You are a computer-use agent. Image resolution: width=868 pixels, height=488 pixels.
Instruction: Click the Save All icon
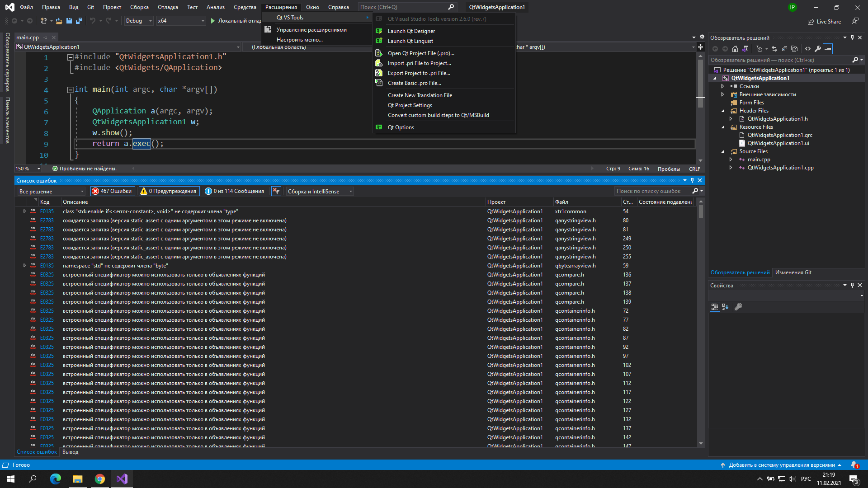(x=79, y=21)
